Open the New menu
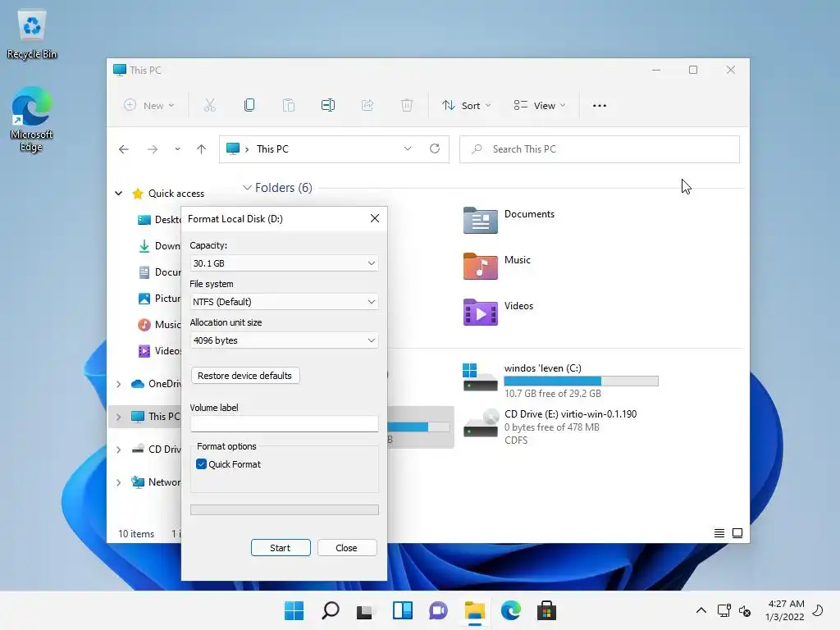The image size is (840, 630). [149, 106]
